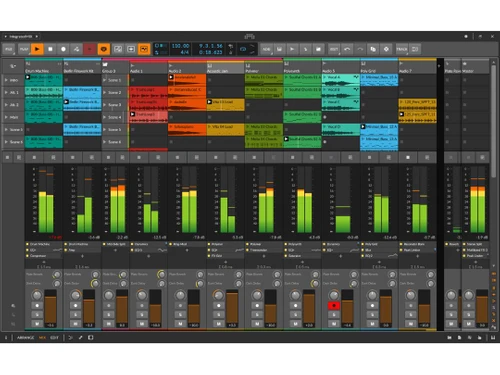This screenshot has height=375, width=500.
Task: Toggle the Compressor device on Drum Machine channel
Action: [x=28, y=256]
